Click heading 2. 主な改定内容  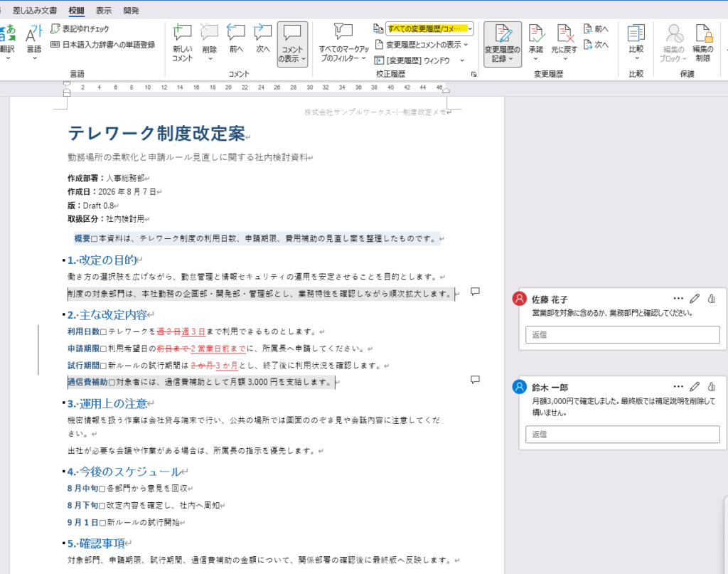coord(108,315)
